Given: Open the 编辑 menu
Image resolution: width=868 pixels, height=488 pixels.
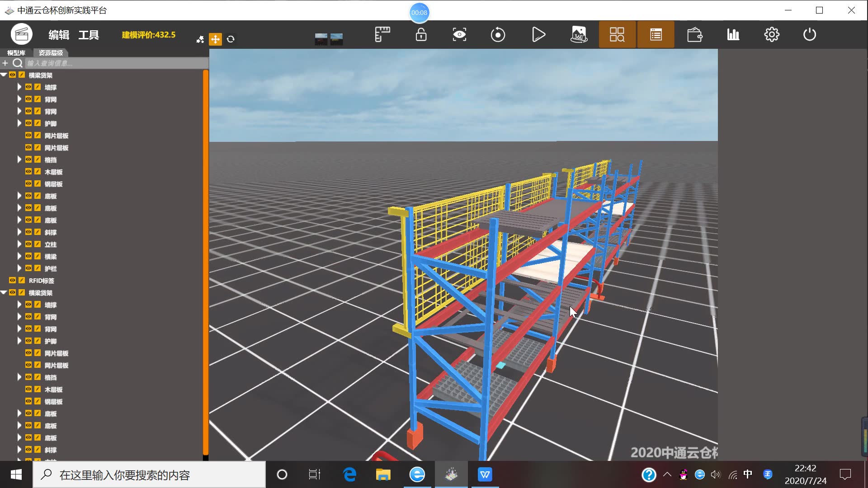Looking at the screenshot, I should click(59, 35).
